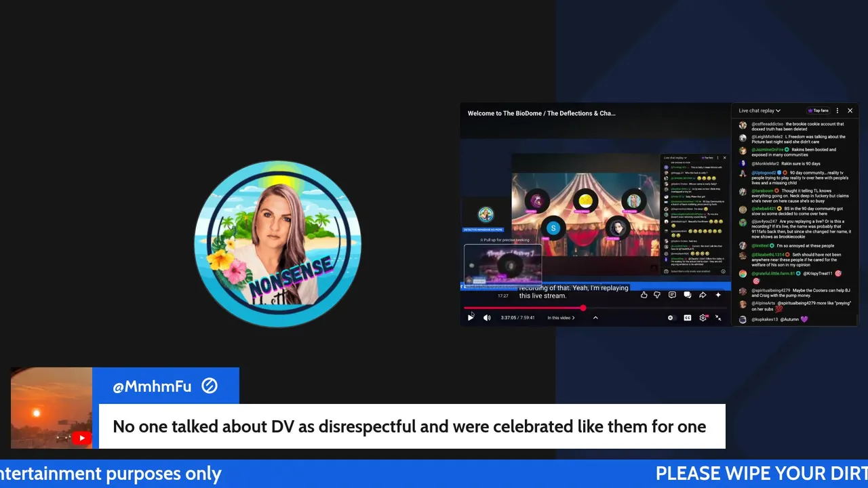
Task: Open the chat three-dot options menu
Action: pos(837,110)
